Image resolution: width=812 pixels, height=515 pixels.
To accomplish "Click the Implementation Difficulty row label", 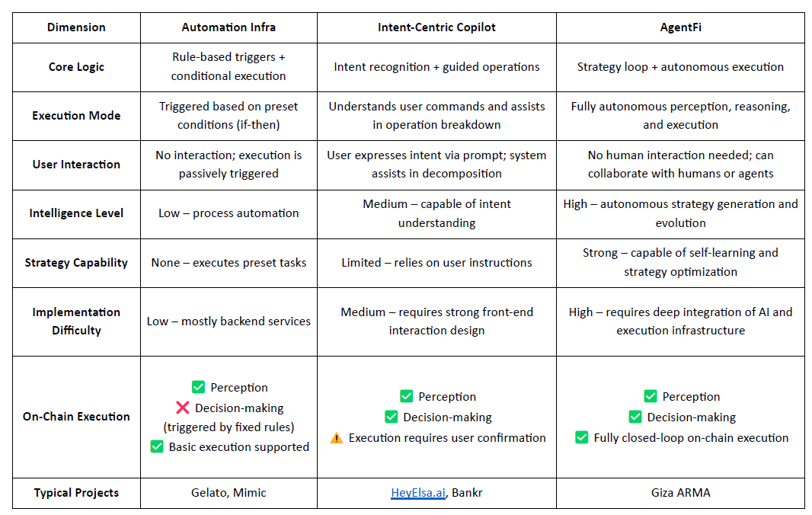I will click(76, 321).
